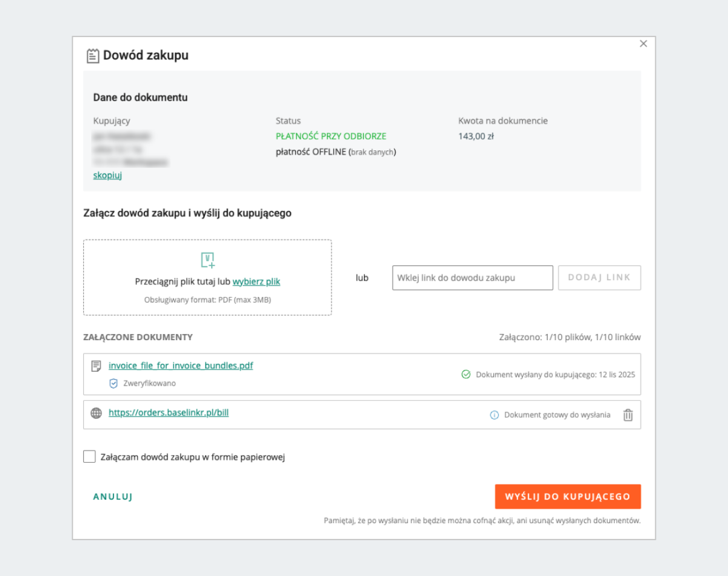Open file chooser via wybierz plik link
Screen dimensions: 728x576
point(256,281)
